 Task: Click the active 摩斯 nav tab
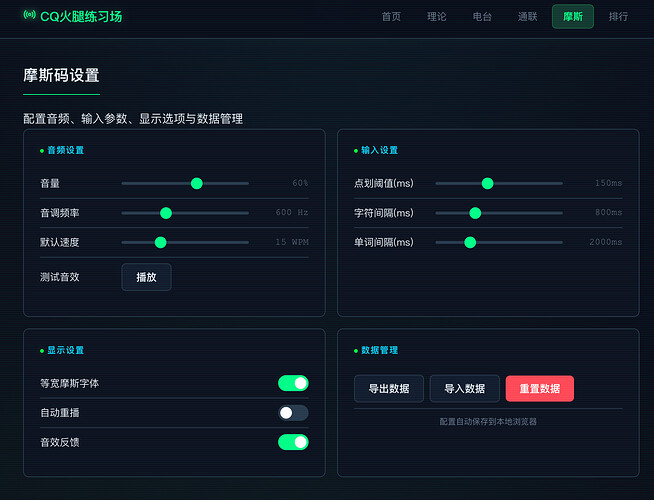tap(573, 17)
